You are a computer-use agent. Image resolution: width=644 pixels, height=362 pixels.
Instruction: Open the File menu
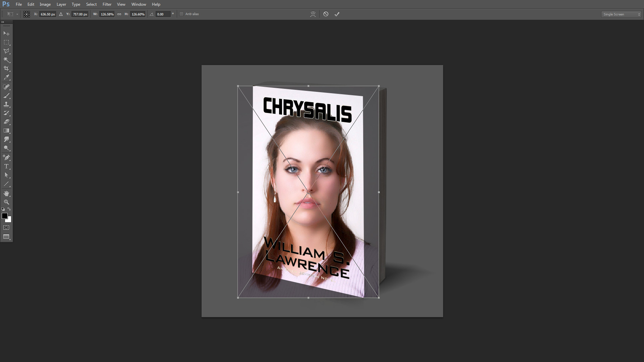click(19, 4)
